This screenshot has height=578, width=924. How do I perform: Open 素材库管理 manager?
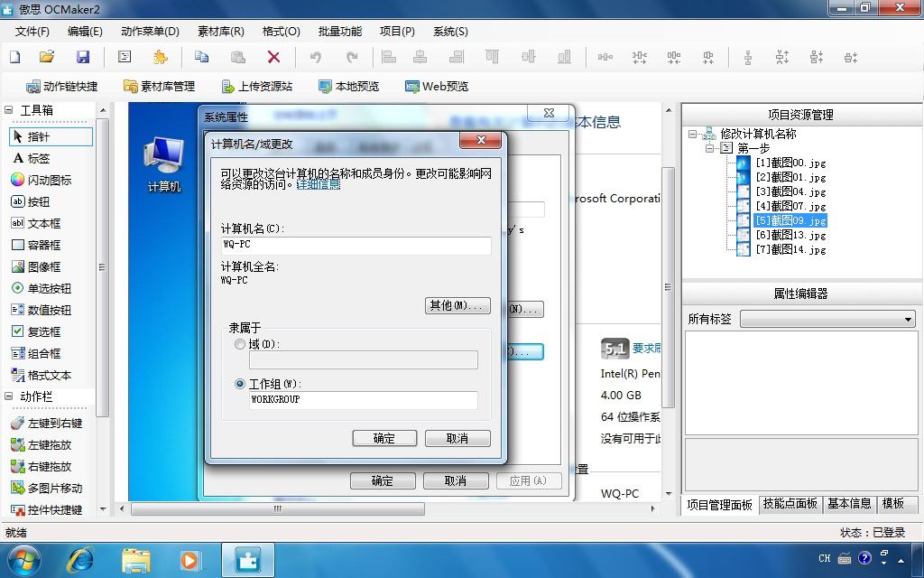(159, 86)
